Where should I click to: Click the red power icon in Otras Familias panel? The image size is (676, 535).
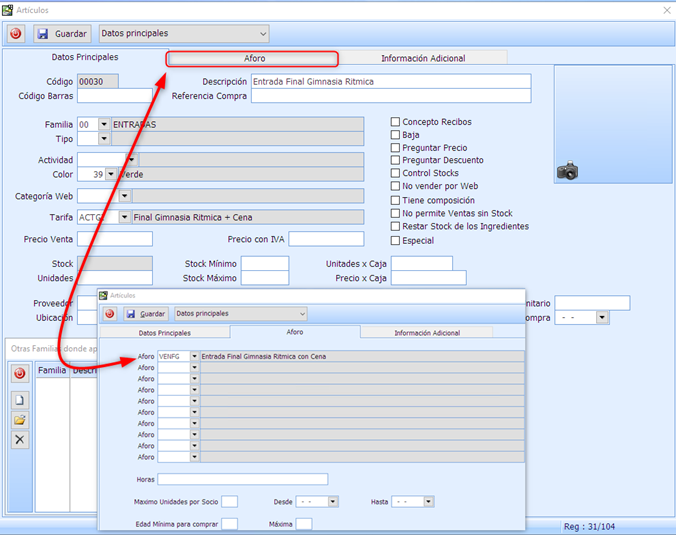[20, 373]
